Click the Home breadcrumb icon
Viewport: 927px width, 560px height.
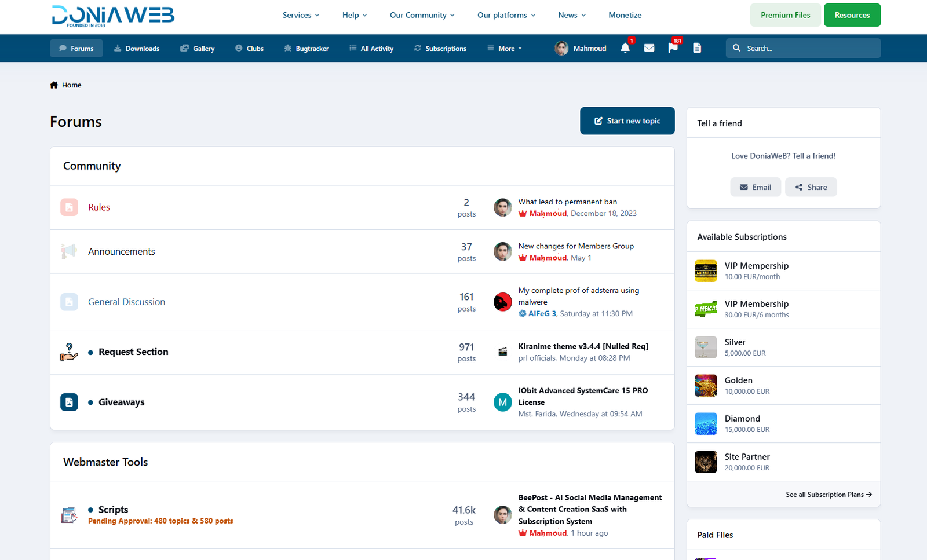click(54, 85)
